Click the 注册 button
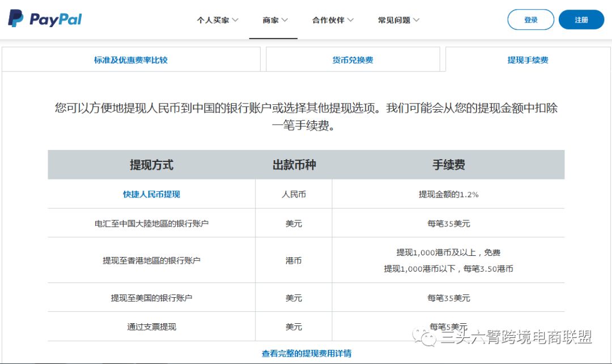Image resolution: width=612 pixels, height=364 pixels. pos(581,19)
